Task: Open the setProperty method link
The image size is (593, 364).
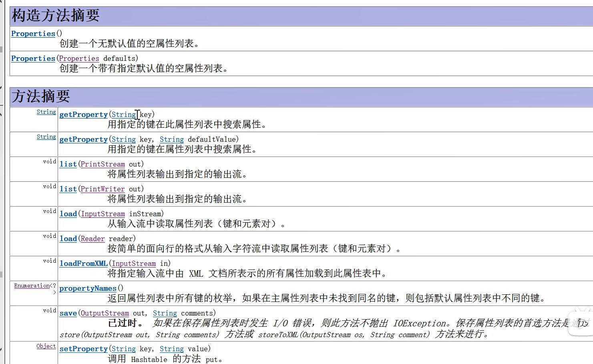Action: 84,349
